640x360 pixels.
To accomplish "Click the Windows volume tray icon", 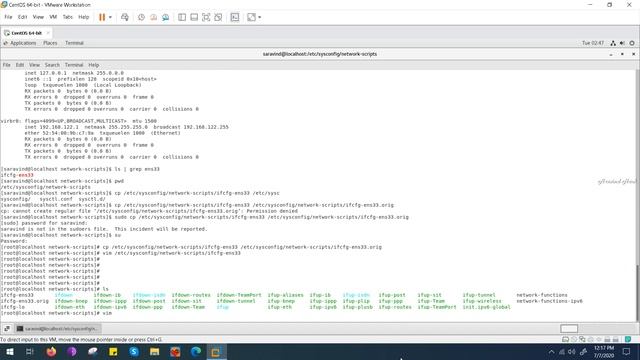I will [x=571, y=351].
